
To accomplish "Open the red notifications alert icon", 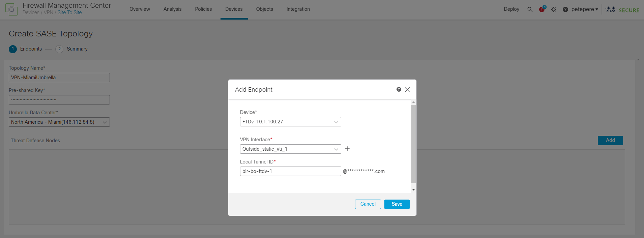I will pyautogui.click(x=542, y=9).
